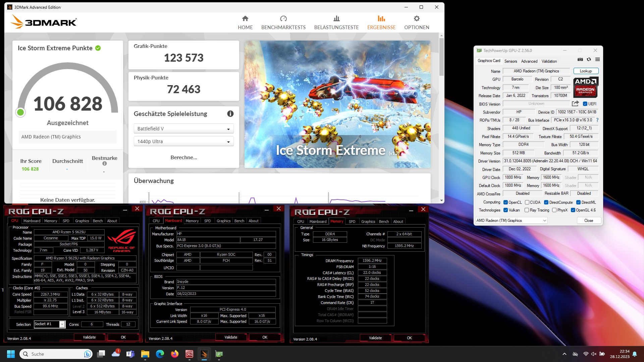Open Socket #1 selection dropdown

[x=49, y=324]
